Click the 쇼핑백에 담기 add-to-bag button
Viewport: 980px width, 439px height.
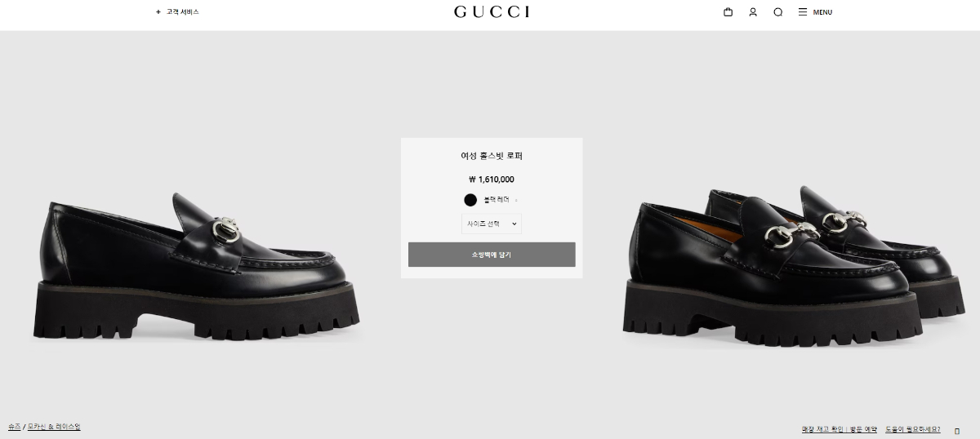click(492, 255)
